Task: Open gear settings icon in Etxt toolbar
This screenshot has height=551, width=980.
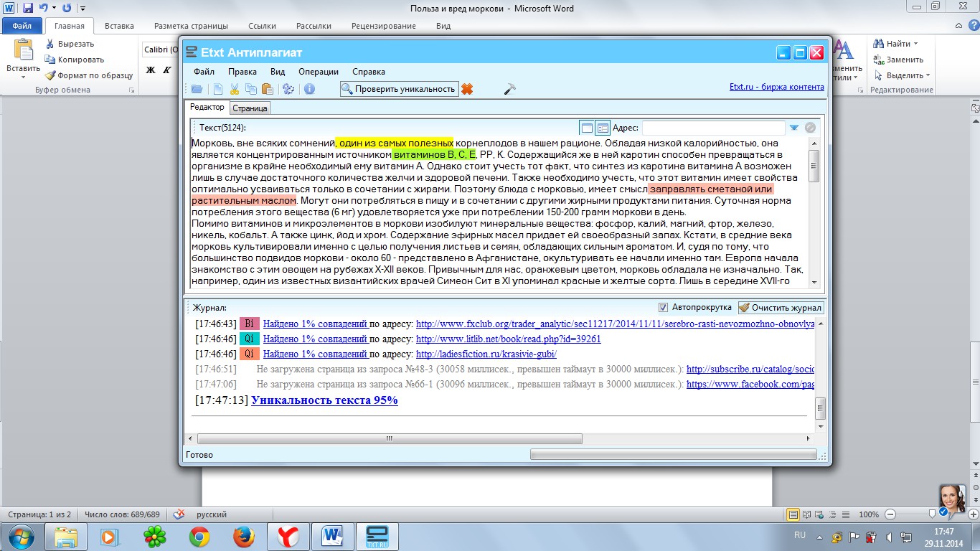Action: [288, 89]
